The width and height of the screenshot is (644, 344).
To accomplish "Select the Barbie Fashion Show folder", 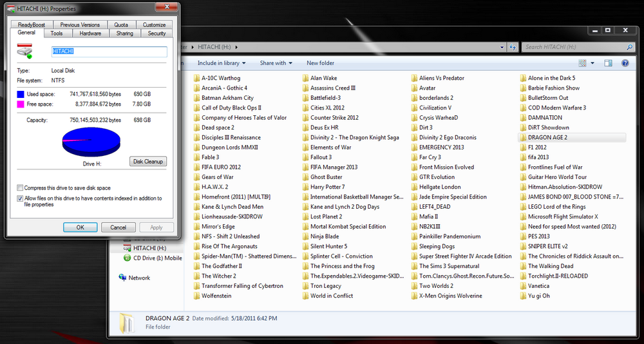I will coord(549,88).
